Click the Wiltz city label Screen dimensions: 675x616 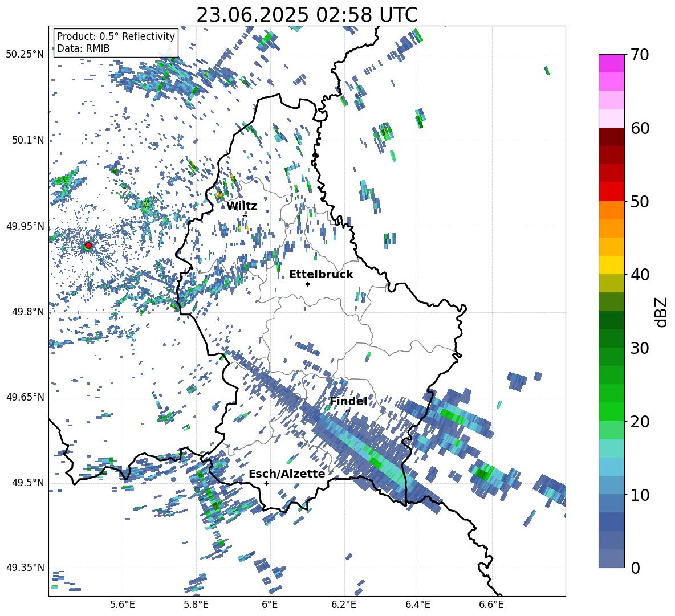242,206
